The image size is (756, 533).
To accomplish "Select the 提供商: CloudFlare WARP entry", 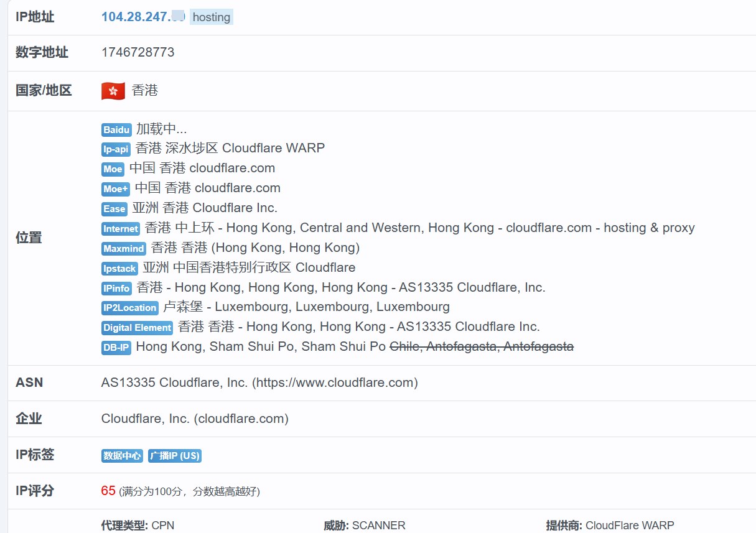I will [x=610, y=526].
